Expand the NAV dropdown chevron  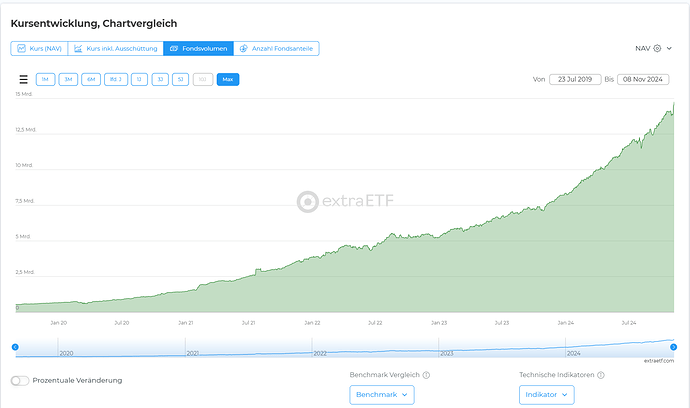click(x=671, y=48)
